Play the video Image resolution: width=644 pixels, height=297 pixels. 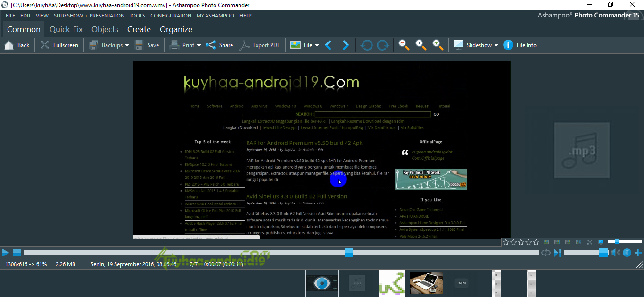pyautogui.click(x=6, y=253)
